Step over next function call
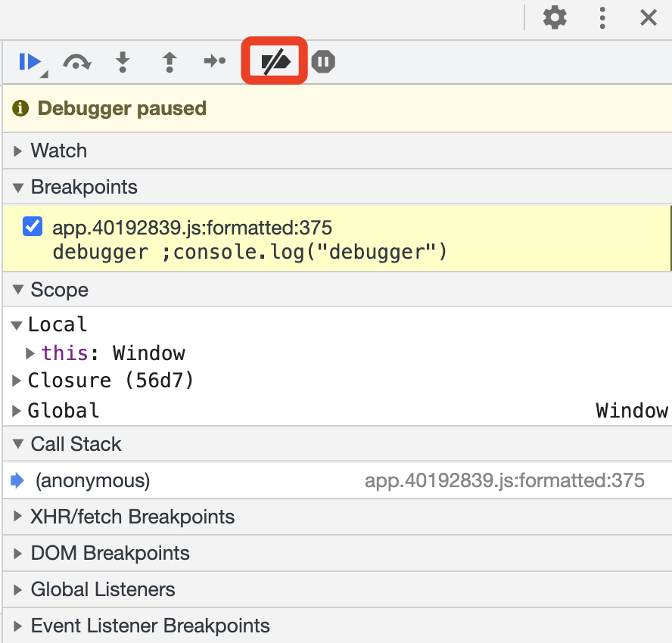 [76, 61]
